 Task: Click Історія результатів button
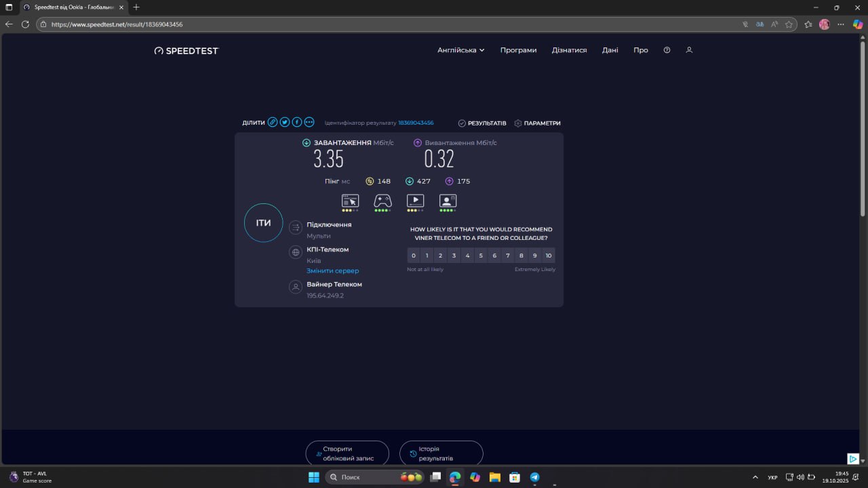tap(441, 453)
